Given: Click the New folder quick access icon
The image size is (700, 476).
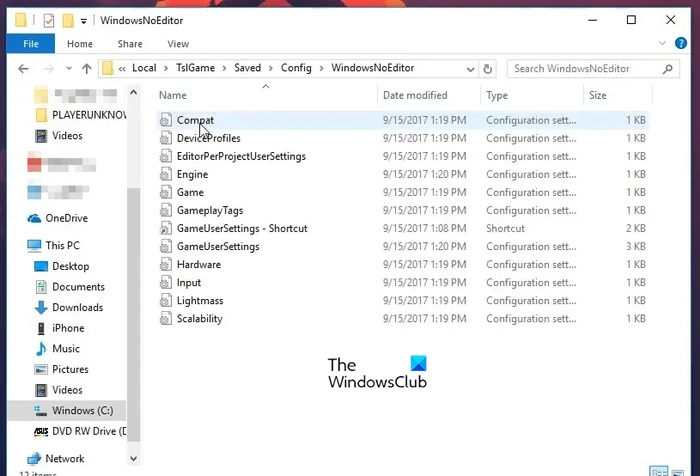Looking at the screenshot, I should [x=68, y=21].
